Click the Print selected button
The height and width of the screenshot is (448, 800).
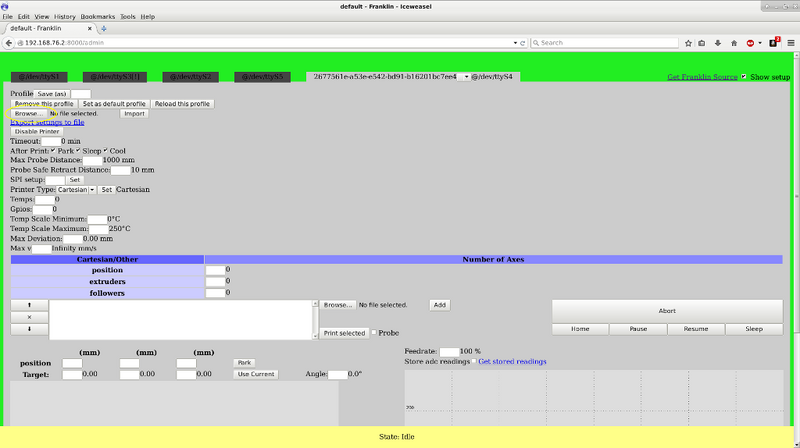point(344,333)
